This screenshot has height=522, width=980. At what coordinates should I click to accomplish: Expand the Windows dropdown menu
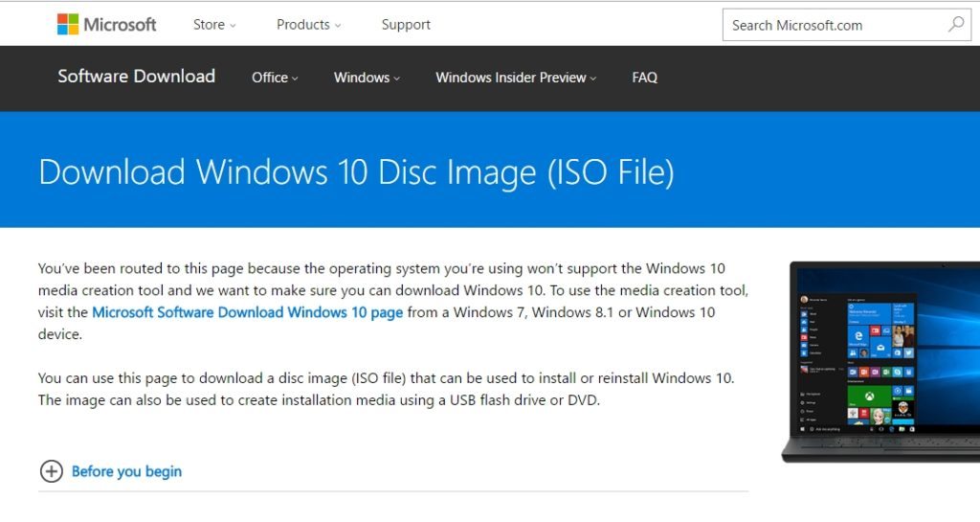(367, 78)
